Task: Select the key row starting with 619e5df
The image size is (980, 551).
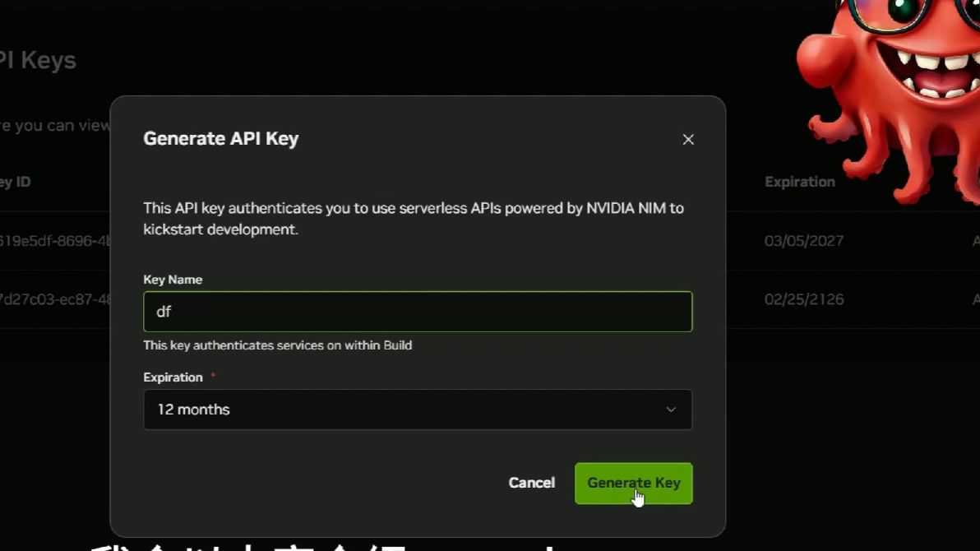Action: (55, 241)
